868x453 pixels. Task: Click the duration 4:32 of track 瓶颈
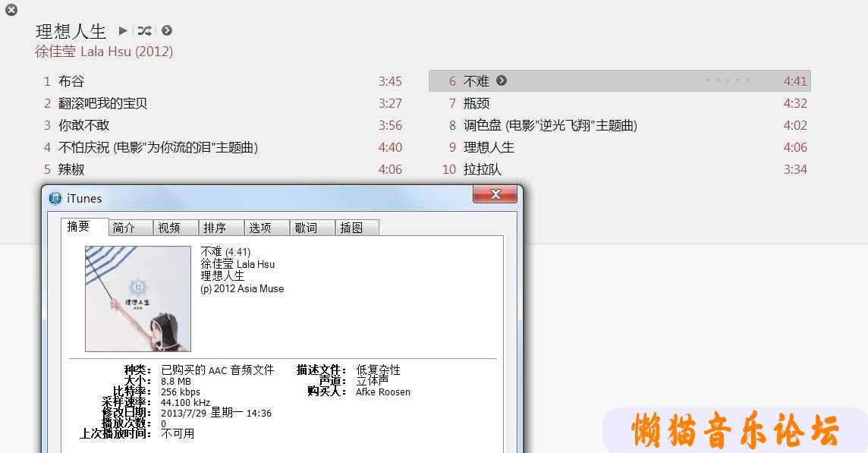click(795, 103)
